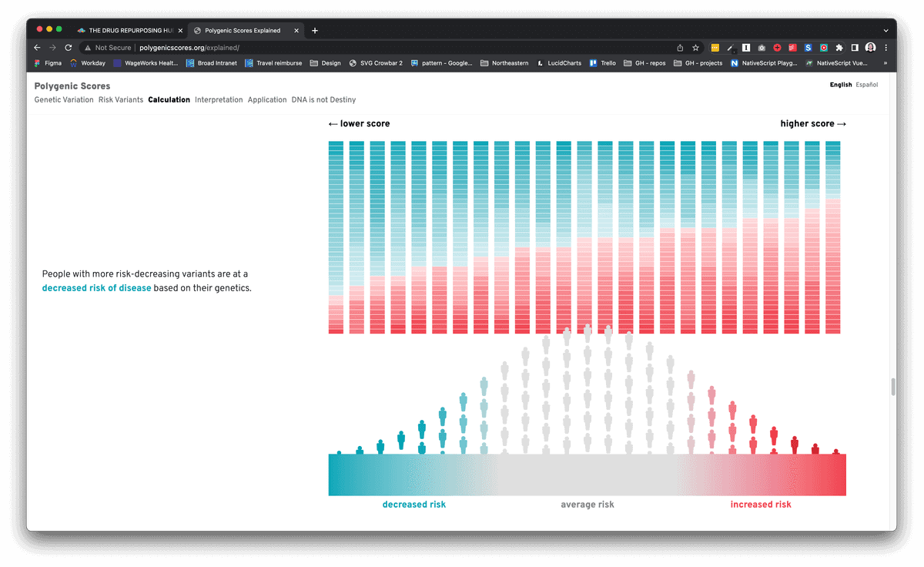Switch the language to Español
The height and width of the screenshot is (567, 924).
click(867, 85)
